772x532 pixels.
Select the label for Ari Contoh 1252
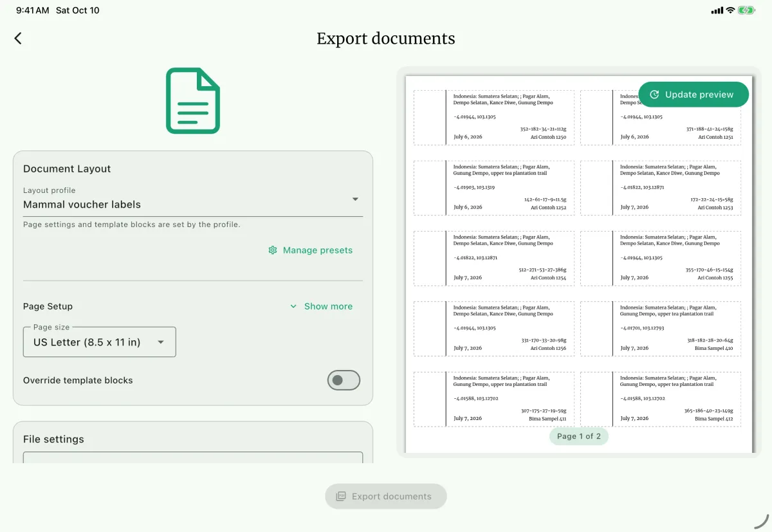(x=494, y=188)
